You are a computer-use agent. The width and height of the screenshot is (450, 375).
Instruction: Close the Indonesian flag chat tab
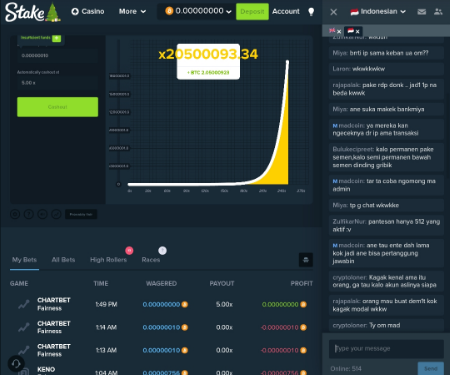[x=357, y=32]
